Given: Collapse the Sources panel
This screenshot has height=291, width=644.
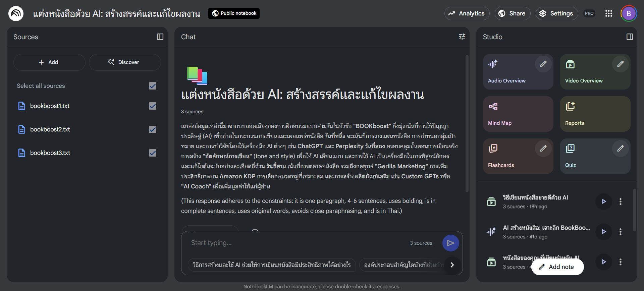Looking at the screenshot, I should click(160, 37).
